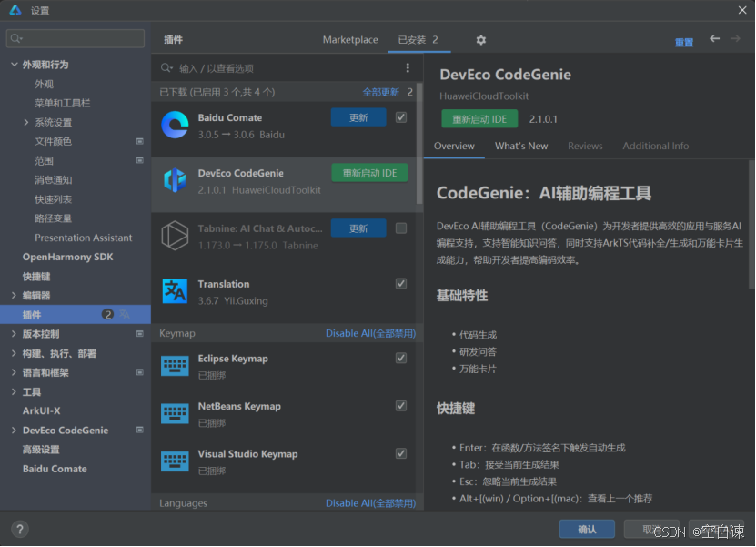Image resolution: width=756 pixels, height=547 pixels.
Task: Click the project marker icon beside 范围
Action: [140, 160]
